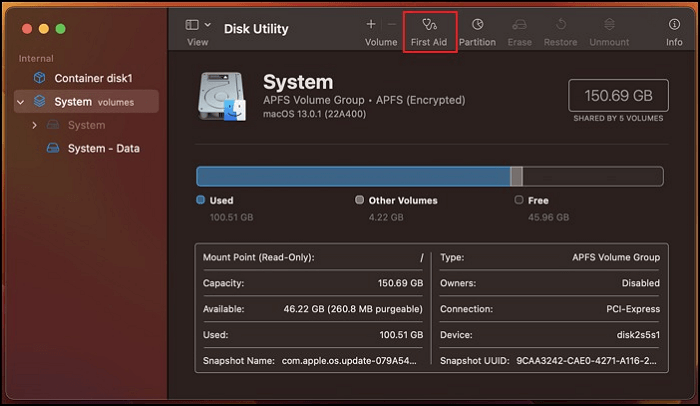
Task: Click the Connection PCI-Express row
Action: click(x=550, y=309)
